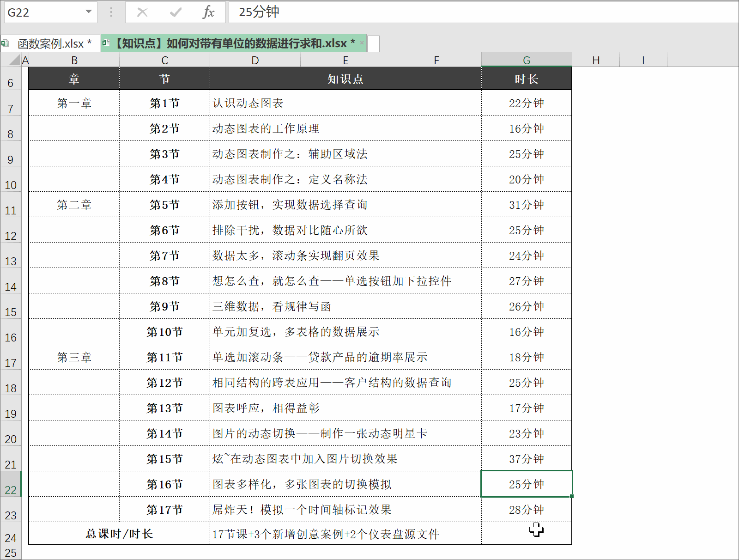Select the 37分钟 duration cell
Image resolution: width=739 pixels, height=560 pixels.
coord(527,459)
